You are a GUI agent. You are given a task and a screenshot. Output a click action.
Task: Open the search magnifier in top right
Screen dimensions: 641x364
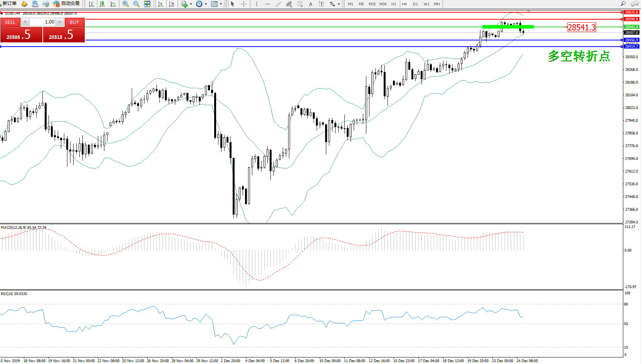point(623,4)
